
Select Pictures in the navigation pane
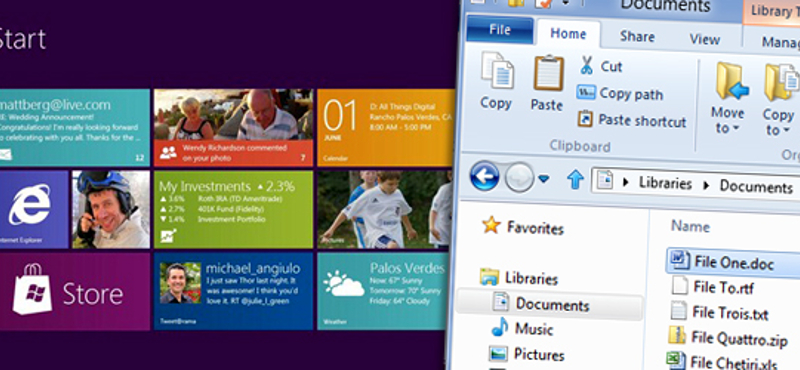539,354
